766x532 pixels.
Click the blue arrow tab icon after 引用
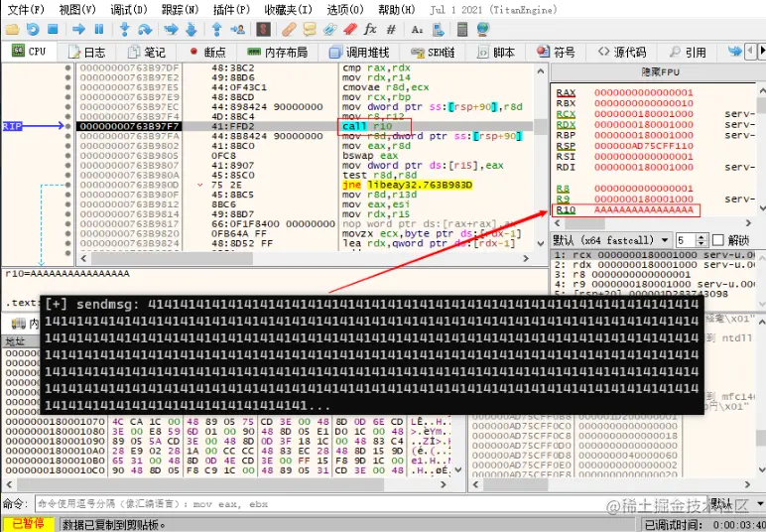click(x=734, y=51)
